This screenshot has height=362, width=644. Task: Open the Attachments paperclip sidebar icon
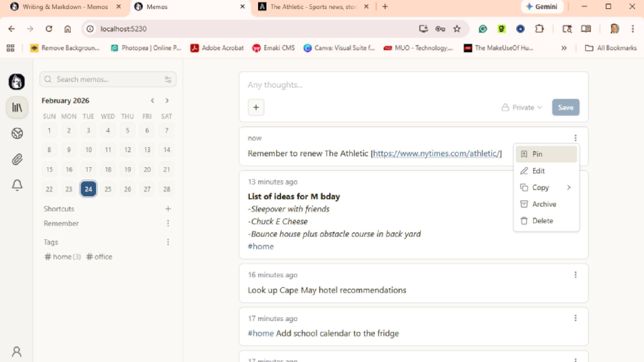pos(17,159)
